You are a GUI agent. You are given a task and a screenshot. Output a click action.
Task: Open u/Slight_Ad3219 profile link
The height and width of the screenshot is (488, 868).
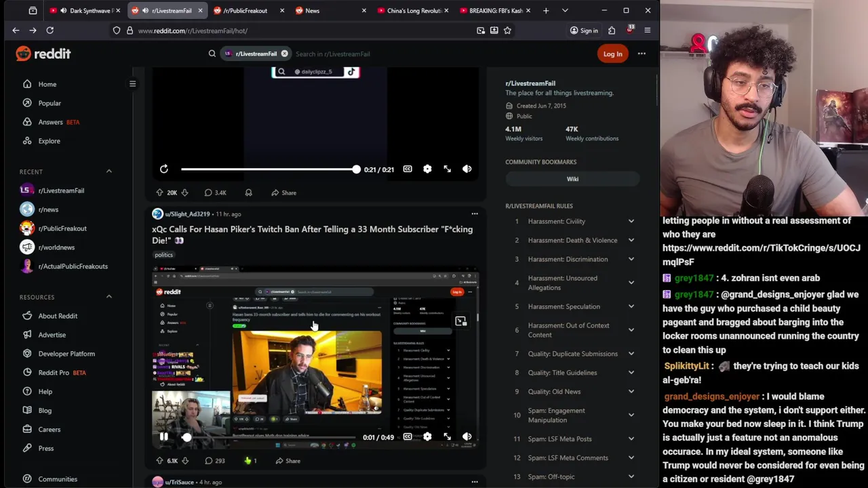click(x=187, y=214)
